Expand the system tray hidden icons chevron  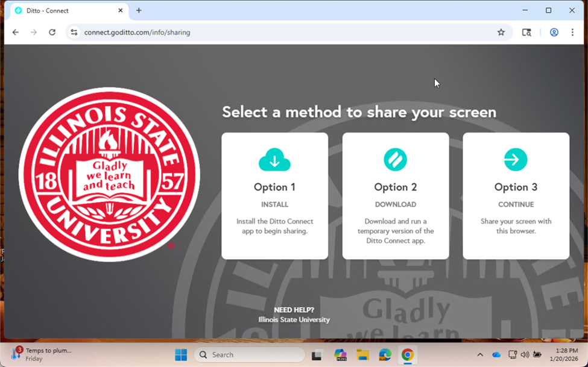[x=480, y=354]
